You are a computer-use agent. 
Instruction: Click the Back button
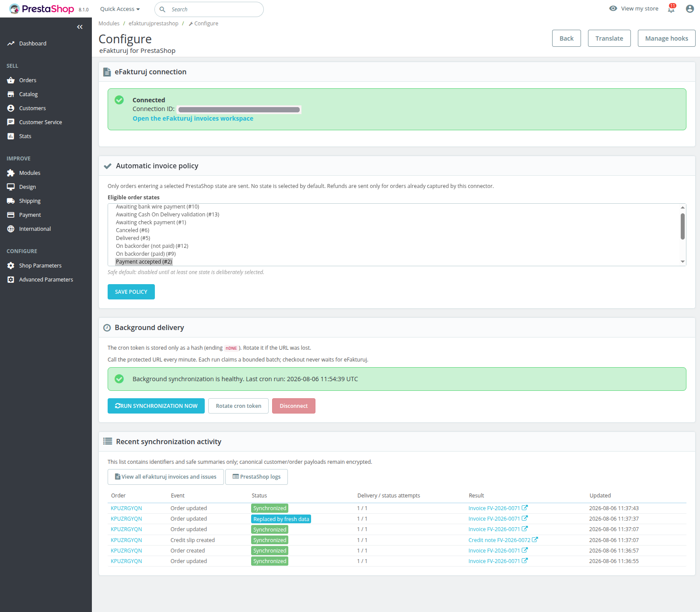[567, 38]
